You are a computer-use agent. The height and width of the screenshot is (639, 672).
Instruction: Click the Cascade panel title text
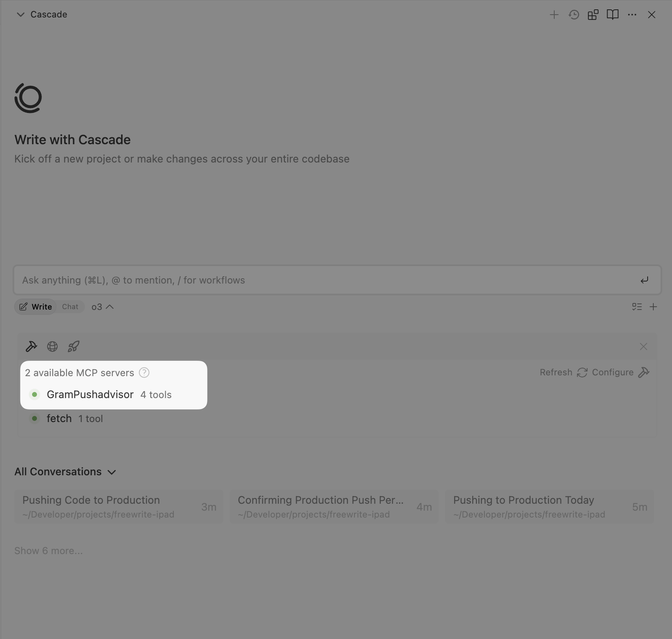[49, 15]
